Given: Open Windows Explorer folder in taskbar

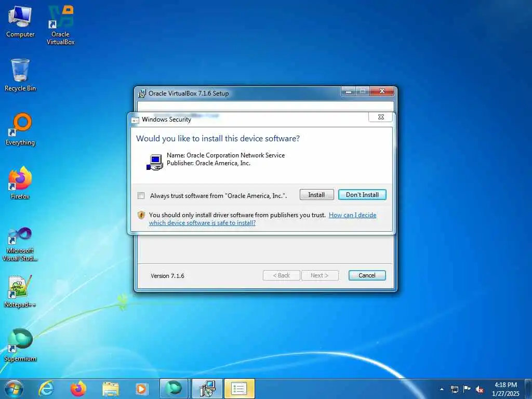Looking at the screenshot, I should click(110, 389).
